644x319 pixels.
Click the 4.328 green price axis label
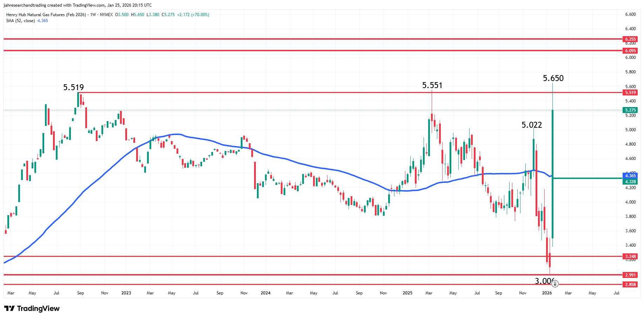pos(630,182)
